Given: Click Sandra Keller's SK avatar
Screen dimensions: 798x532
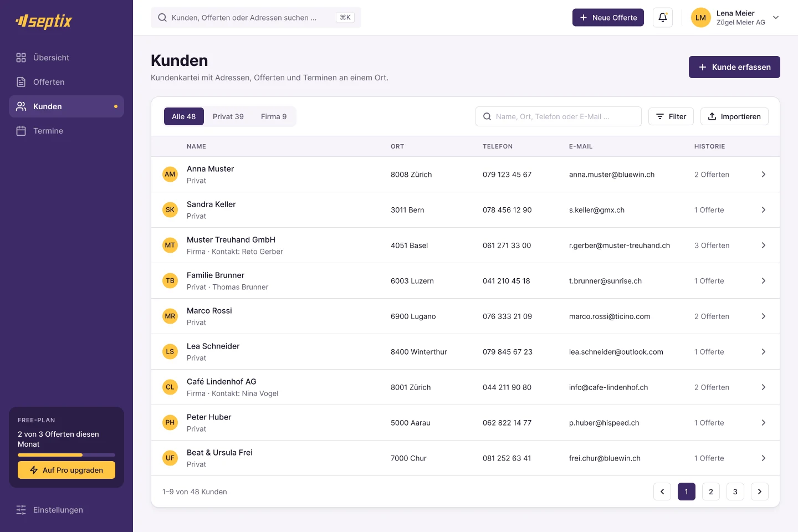Looking at the screenshot, I should tap(170, 209).
